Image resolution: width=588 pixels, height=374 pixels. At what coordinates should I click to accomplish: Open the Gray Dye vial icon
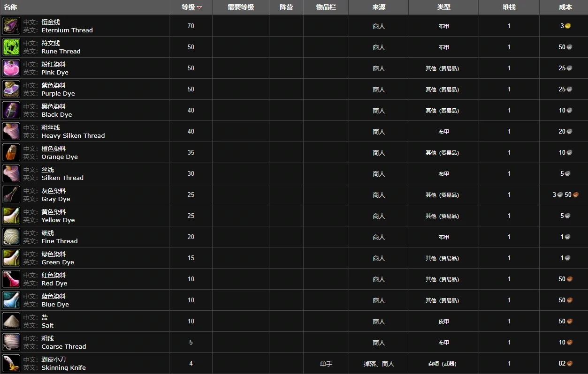click(11, 194)
